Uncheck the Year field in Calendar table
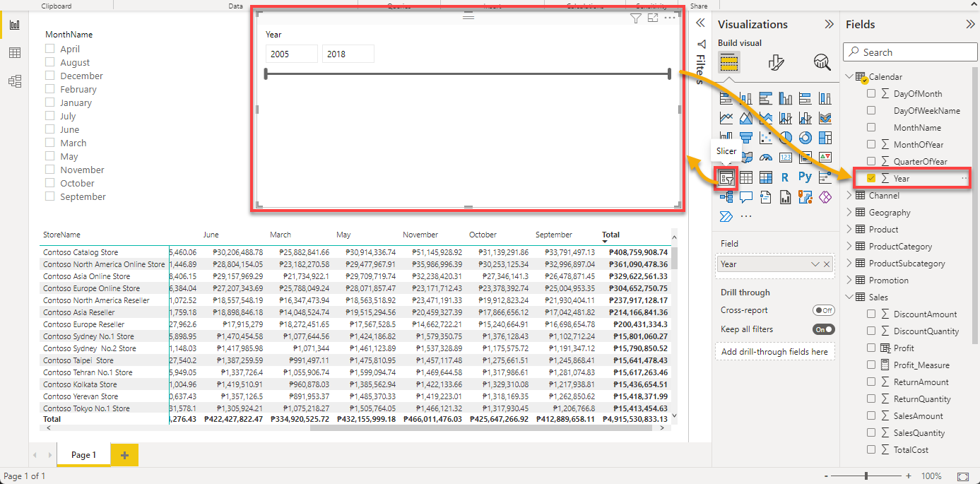 (x=871, y=178)
